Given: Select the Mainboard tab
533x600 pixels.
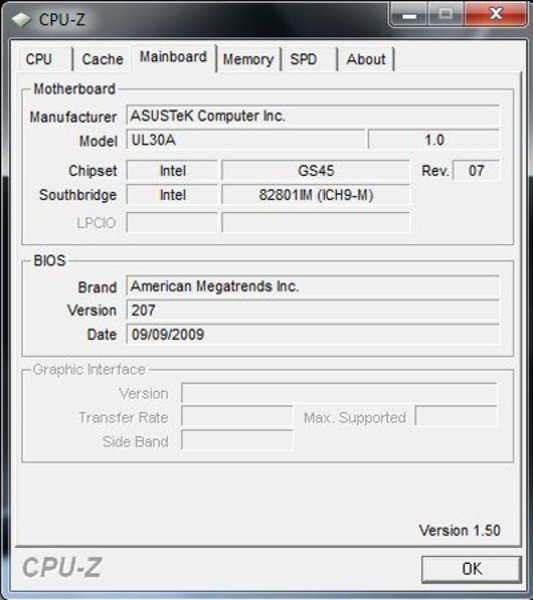Looking at the screenshot, I should click(x=173, y=57).
